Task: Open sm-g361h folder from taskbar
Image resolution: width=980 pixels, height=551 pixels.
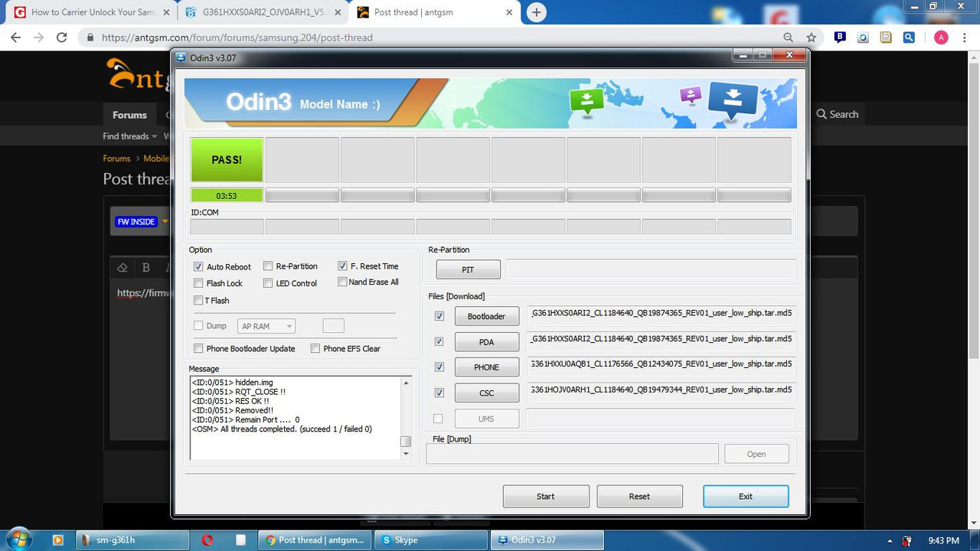Action: click(x=132, y=540)
